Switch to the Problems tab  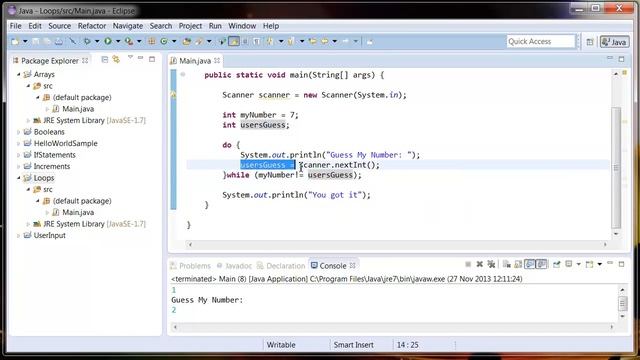pos(191,266)
